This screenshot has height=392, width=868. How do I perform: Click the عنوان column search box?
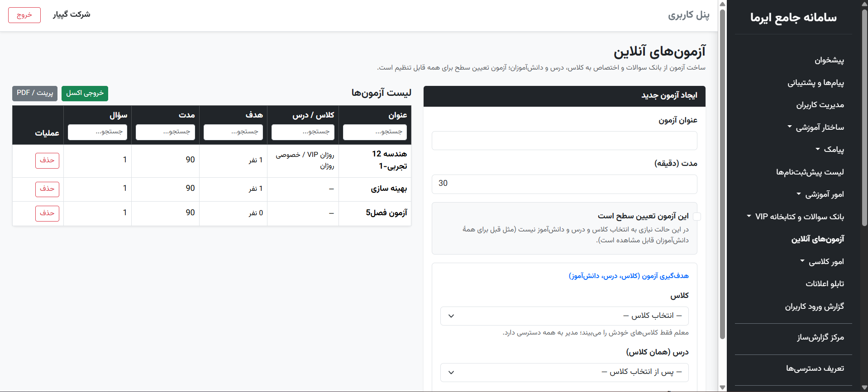tap(375, 132)
